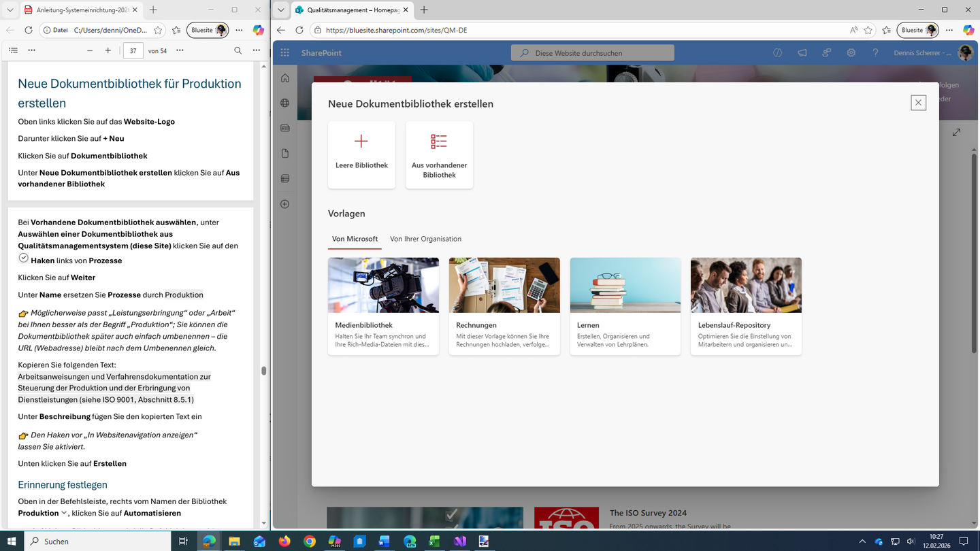This screenshot has width=980, height=551.
Task: Zoom in the PDF with plus
Action: (108, 50)
